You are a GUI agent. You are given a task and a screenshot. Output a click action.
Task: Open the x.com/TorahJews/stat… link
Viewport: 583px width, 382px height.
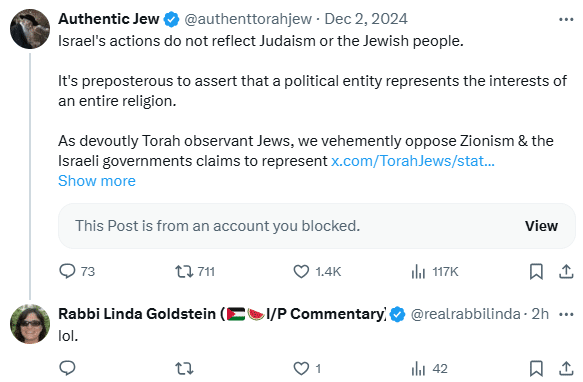tap(413, 161)
